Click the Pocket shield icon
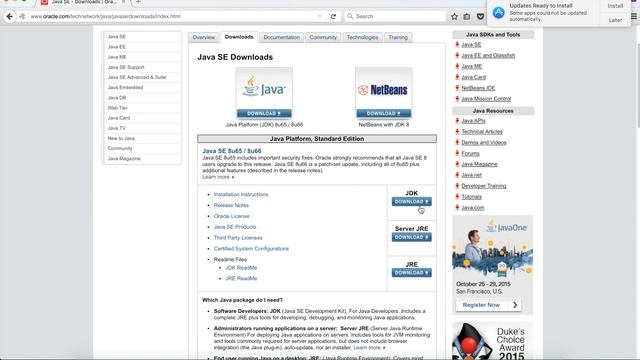Image resolution: width=640 pixels, height=360 pixels. pos(480,16)
